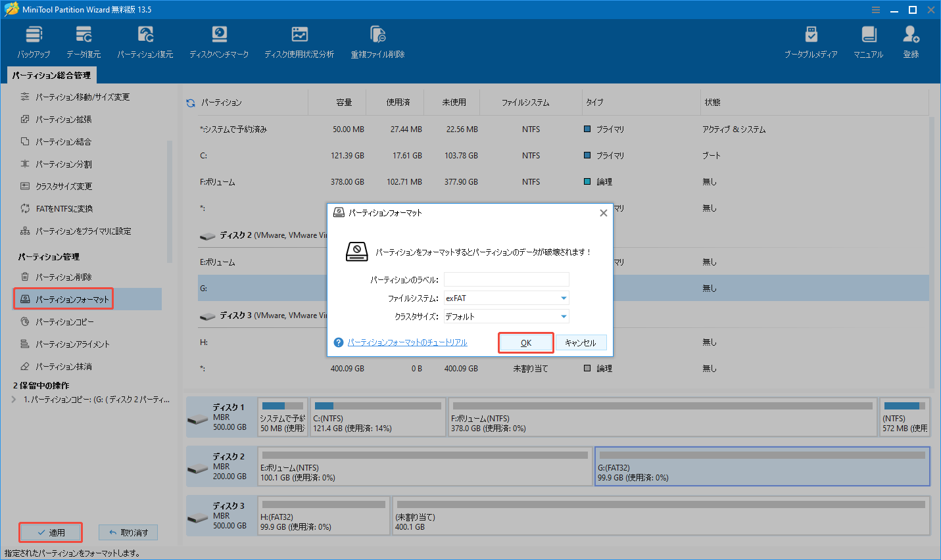Screen dimensions: 941x560
Task: Run the Disk Benchmark tool
Action: click(219, 39)
